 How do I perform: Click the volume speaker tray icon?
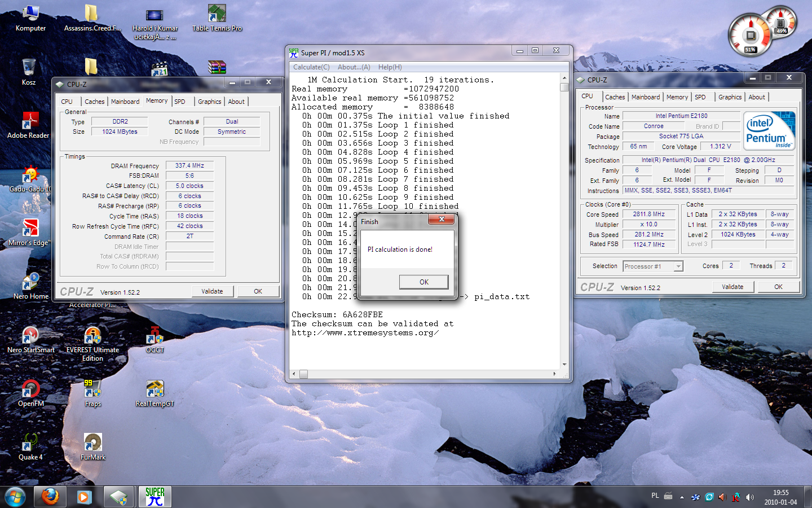749,497
